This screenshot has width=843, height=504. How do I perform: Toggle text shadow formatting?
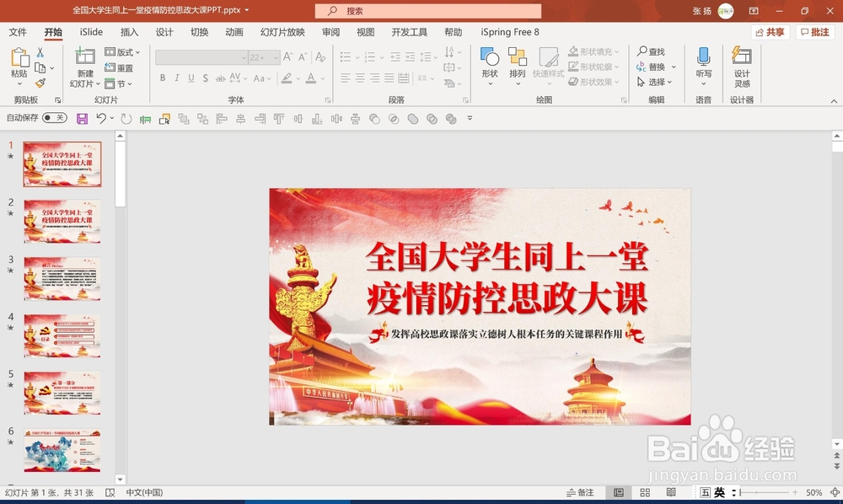click(206, 78)
